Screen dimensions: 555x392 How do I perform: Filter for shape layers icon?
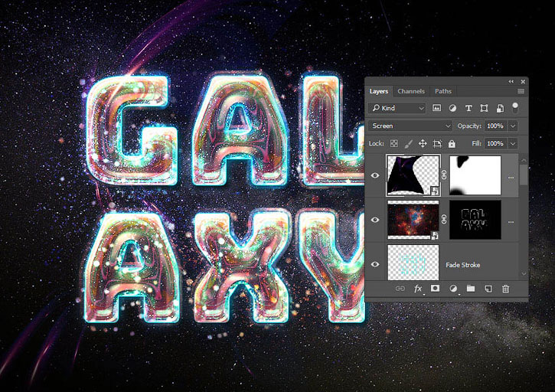(x=484, y=109)
